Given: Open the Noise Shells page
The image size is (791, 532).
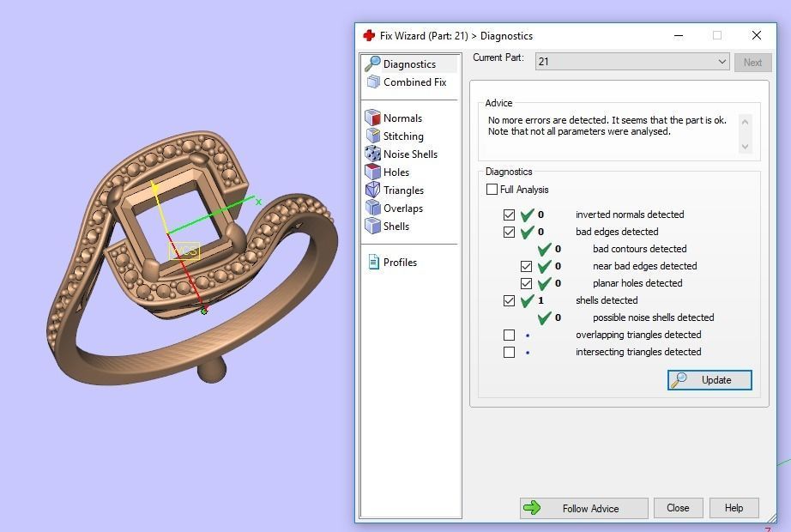Looking at the screenshot, I should [410, 154].
